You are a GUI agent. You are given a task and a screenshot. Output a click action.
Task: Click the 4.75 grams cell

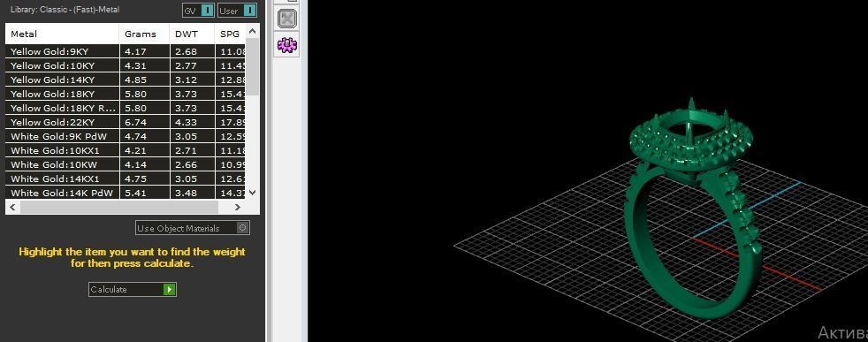(x=144, y=179)
